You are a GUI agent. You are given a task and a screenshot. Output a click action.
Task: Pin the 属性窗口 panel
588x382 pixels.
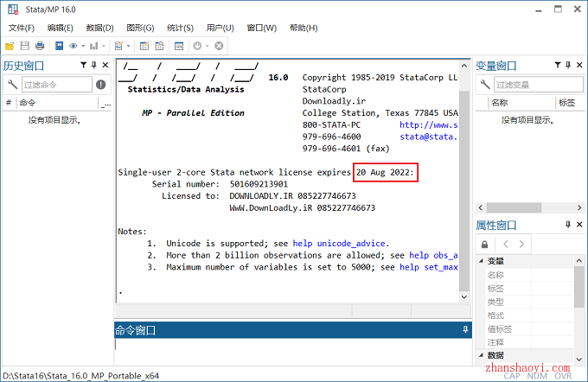click(568, 225)
